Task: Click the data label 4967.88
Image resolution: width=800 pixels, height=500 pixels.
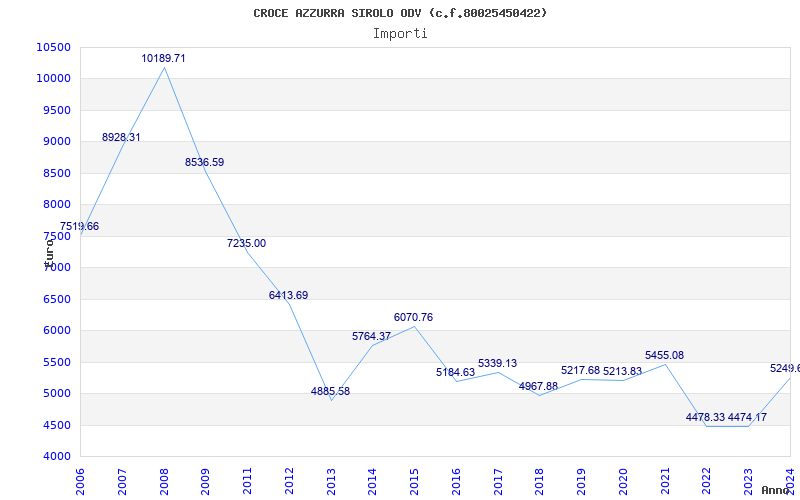Action: 538,386
